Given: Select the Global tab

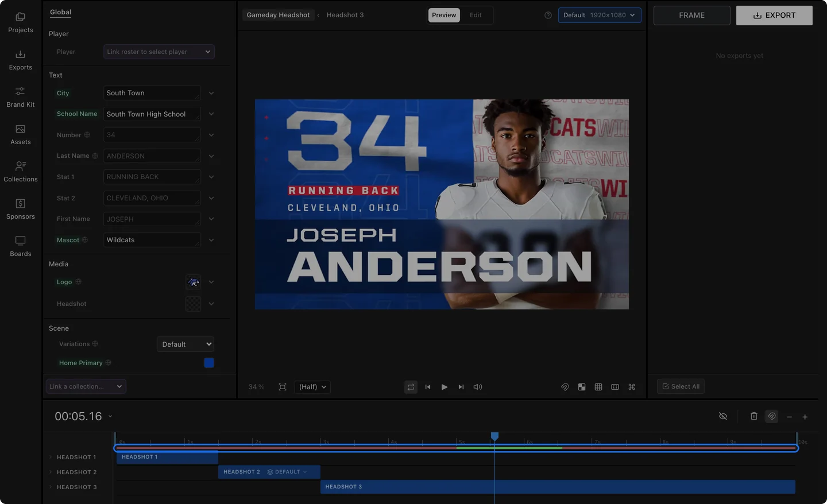Looking at the screenshot, I should [x=60, y=12].
